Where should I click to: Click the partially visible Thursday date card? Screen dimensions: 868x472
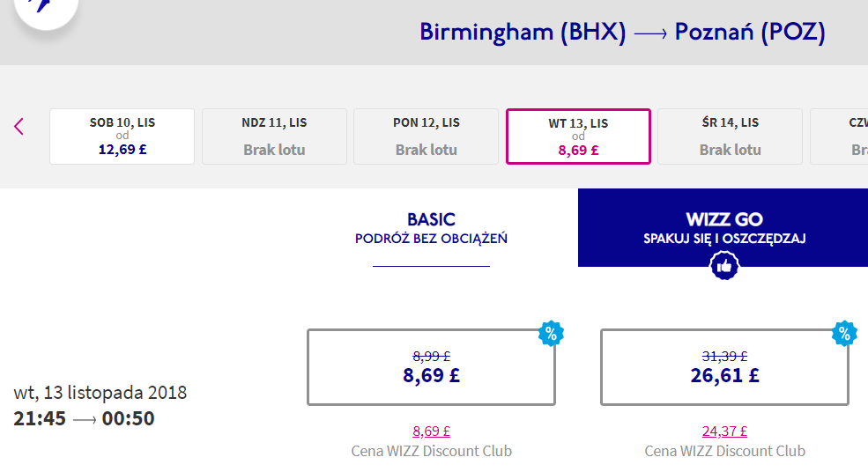pyautogui.click(x=839, y=136)
